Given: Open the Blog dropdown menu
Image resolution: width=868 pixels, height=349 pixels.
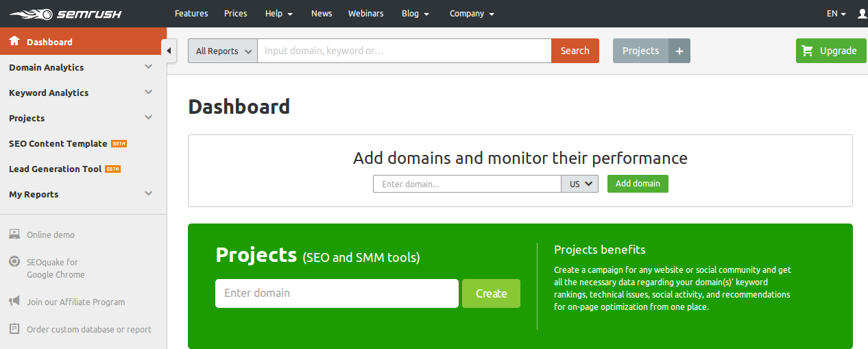Looking at the screenshot, I should pyautogui.click(x=415, y=14).
